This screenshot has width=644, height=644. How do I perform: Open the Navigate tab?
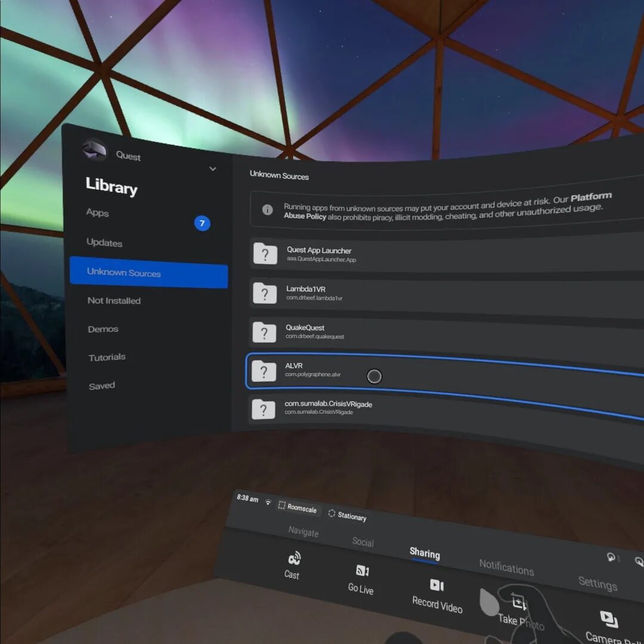click(303, 532)
